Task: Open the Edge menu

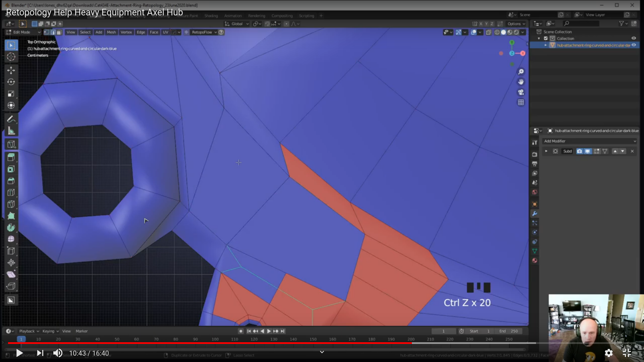Action: tap(141, 32)
